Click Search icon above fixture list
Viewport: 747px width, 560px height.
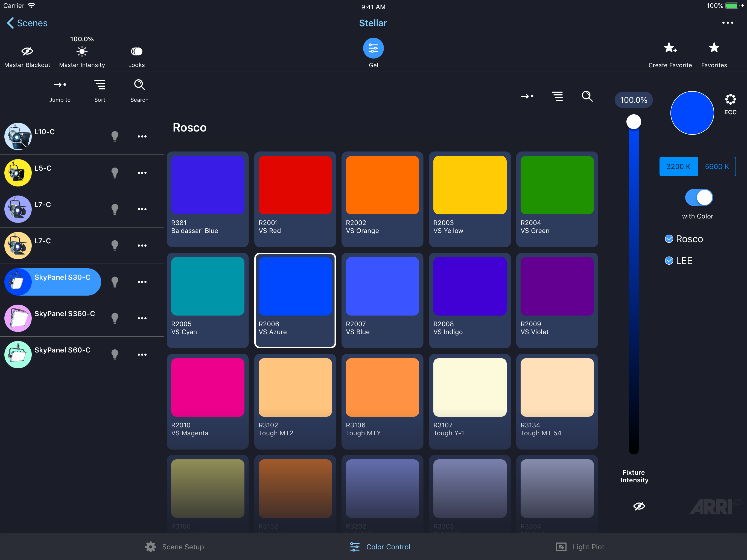click(139, 85)
